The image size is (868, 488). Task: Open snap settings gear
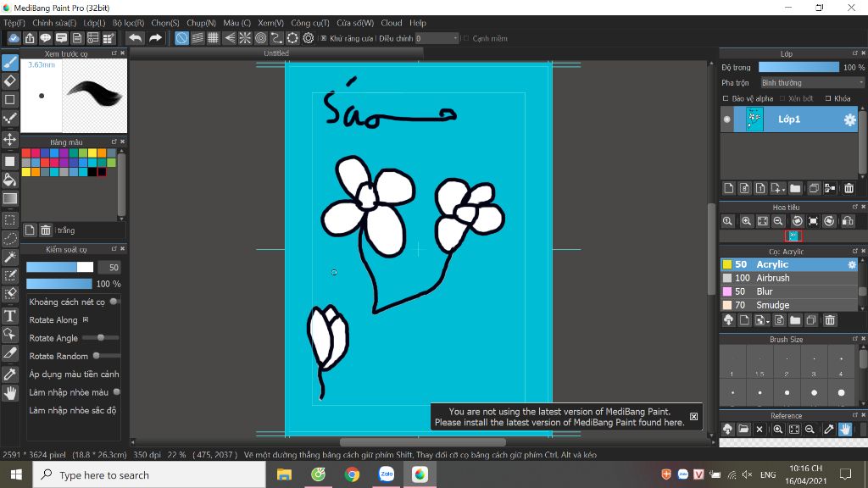(309, 38)
